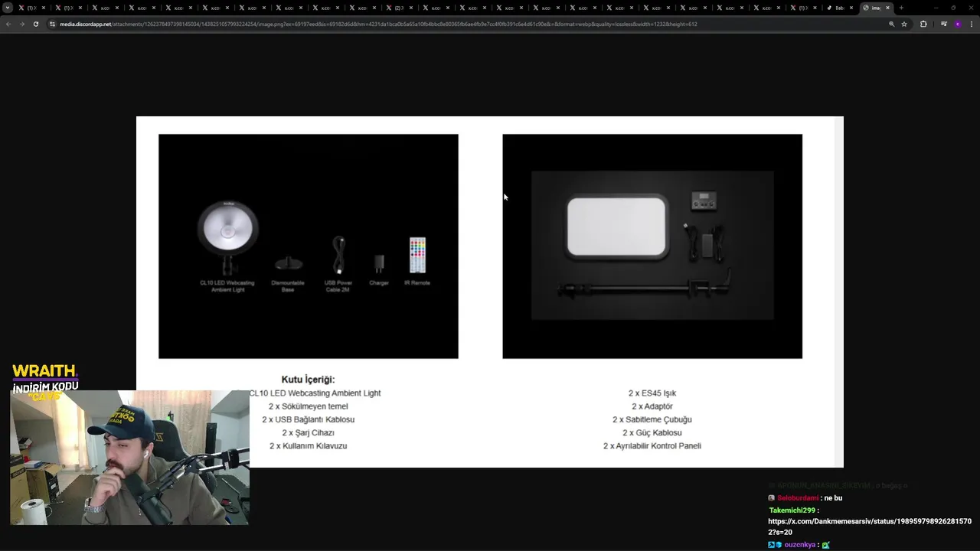Click the emote in ouzcnkya's chat message
Screen dimensions: 980x551
click(x=826, y=545)
